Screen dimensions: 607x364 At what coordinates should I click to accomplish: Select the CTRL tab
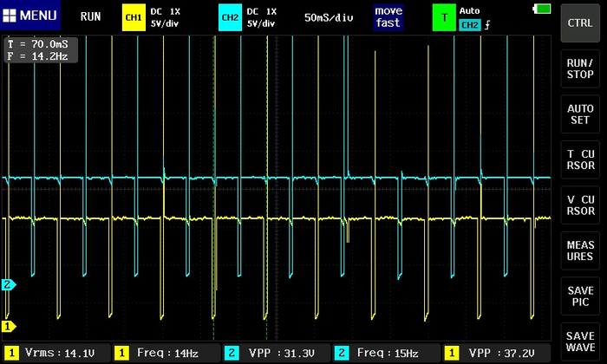[x=580, y=23]
